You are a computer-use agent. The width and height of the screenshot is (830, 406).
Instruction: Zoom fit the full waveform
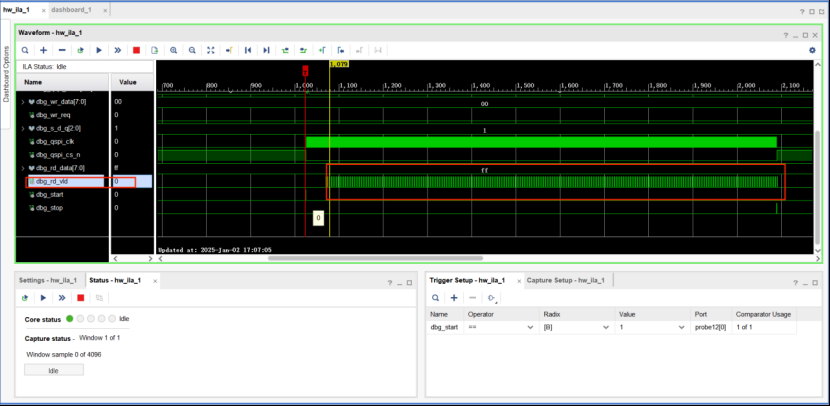click(211, 50)
